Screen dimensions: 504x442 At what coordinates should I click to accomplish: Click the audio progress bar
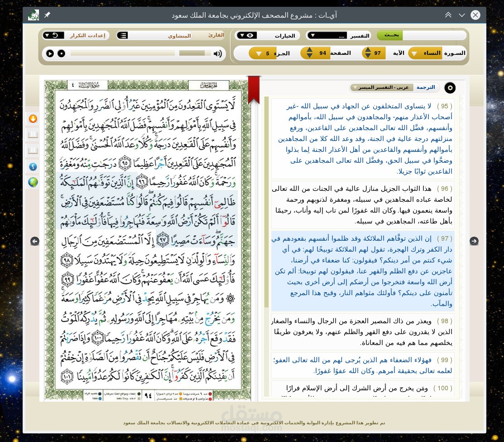(122, 53)
